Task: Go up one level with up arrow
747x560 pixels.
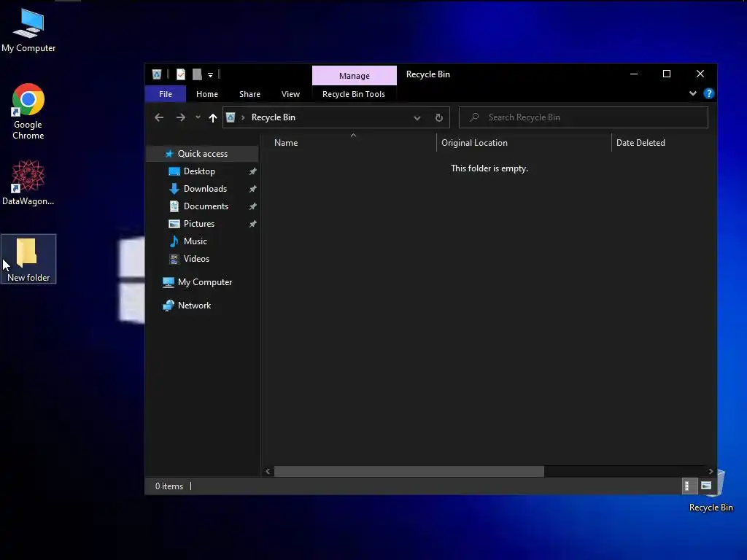Action: click(213, 117)
